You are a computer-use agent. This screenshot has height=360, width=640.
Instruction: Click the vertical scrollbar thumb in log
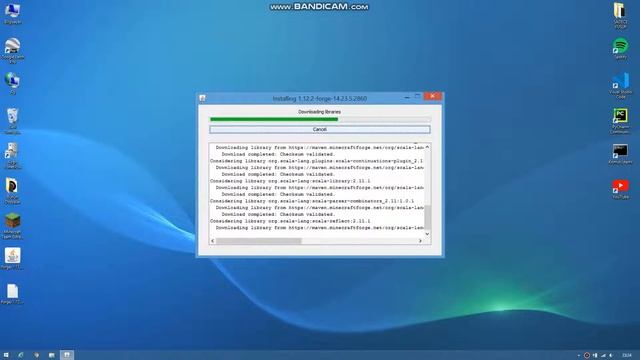tap(427, 216)
